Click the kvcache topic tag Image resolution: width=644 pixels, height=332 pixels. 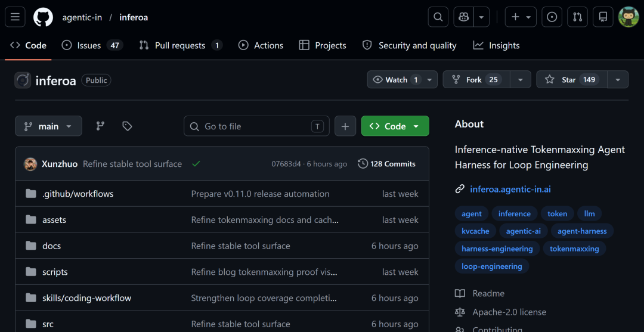pos(475,231)
